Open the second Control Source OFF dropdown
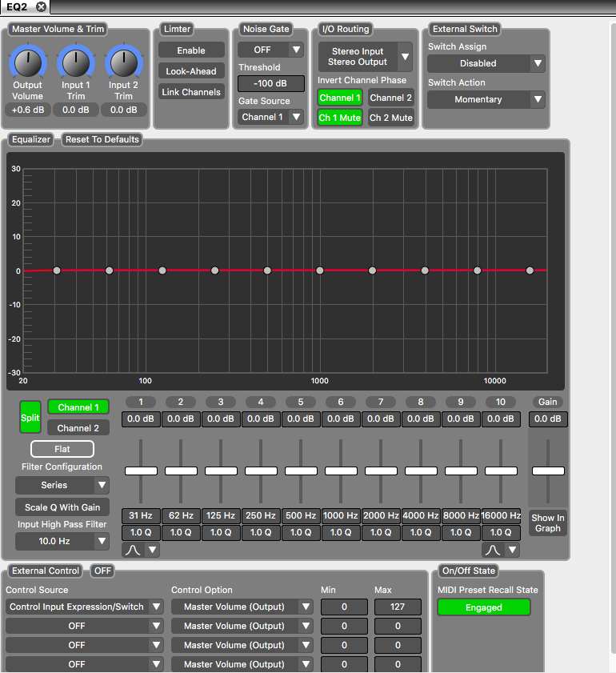Viewport: 616px width, 673px height. (85, 627)
